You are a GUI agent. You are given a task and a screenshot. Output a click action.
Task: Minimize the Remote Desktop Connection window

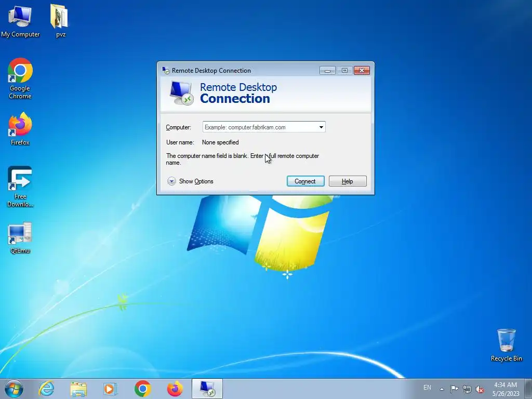click(x=327, y=70)
